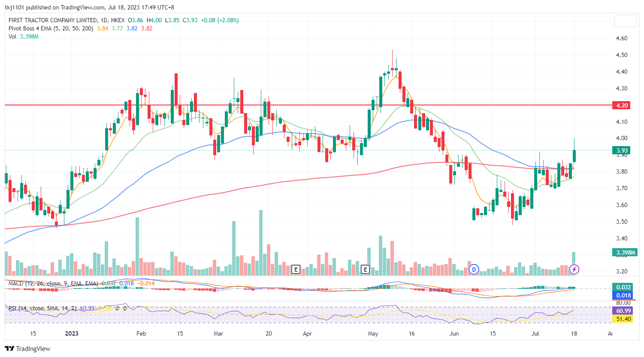Viewport: 644px width, 357px height.
Task: Click the high price H4.00
Action: coord(154,20)
